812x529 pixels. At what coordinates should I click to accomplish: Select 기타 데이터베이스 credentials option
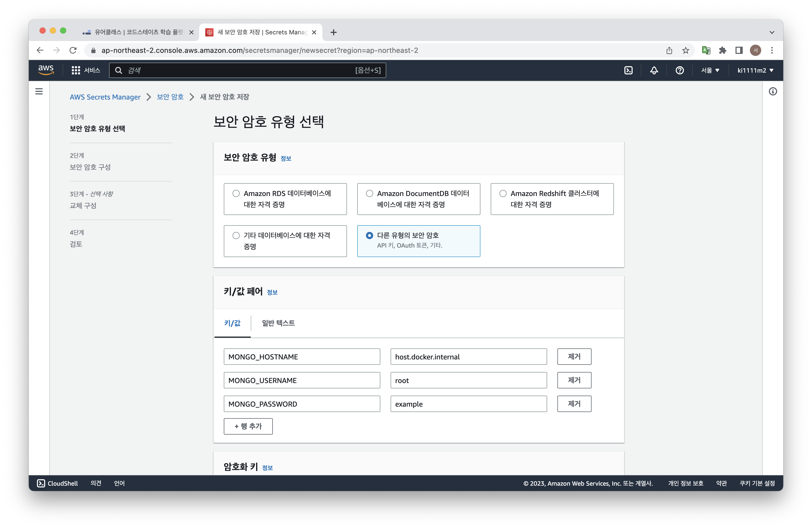tap(285, 241)
